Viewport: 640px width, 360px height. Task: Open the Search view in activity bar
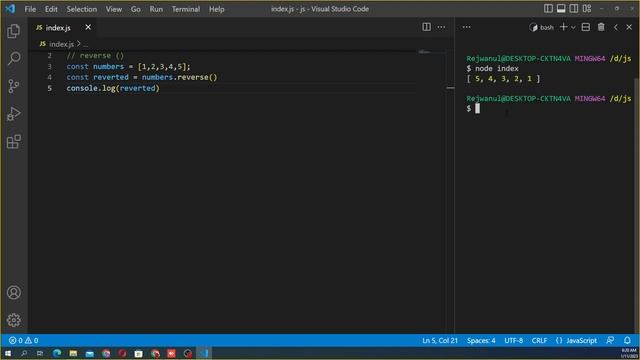14,58
